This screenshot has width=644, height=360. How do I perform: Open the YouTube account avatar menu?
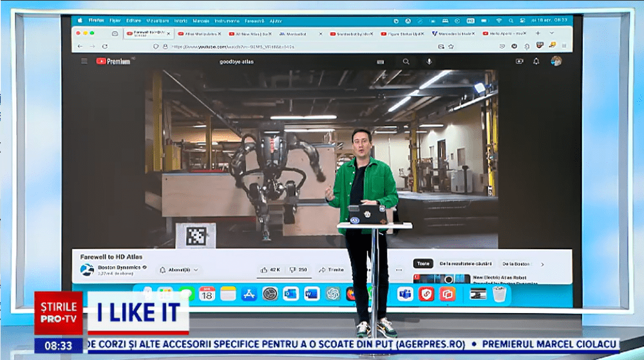tap(556, 61)
